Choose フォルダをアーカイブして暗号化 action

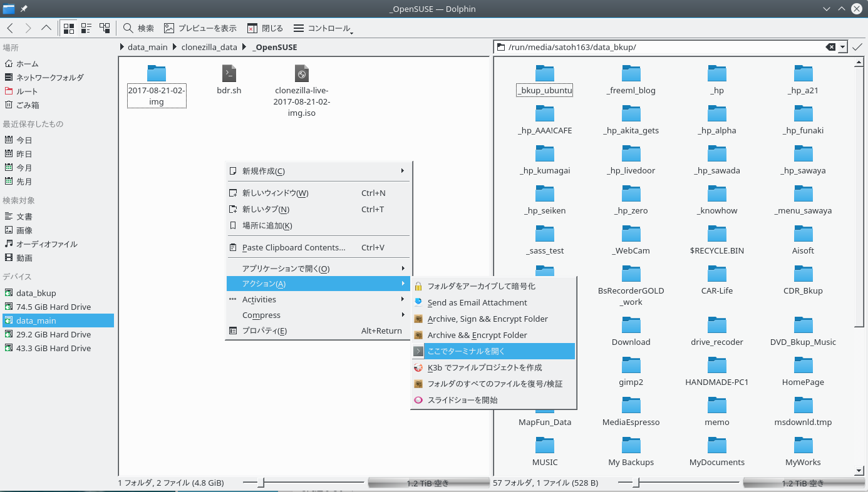493,286
